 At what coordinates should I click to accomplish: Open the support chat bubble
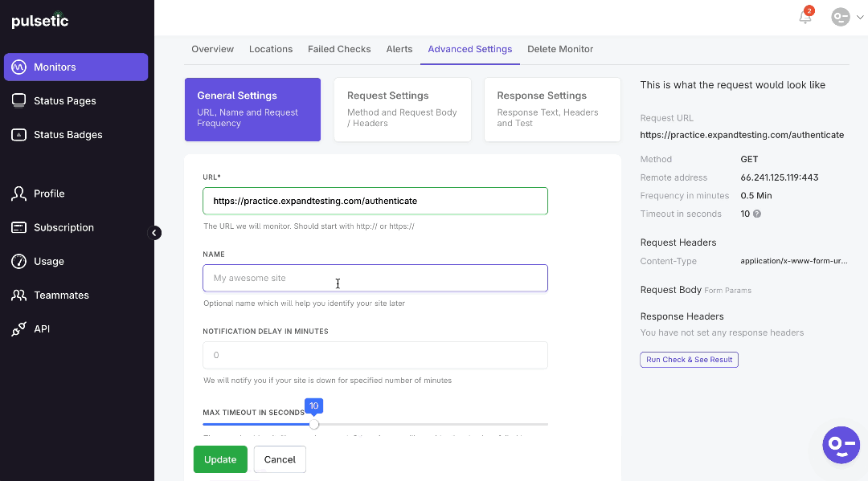841,445
